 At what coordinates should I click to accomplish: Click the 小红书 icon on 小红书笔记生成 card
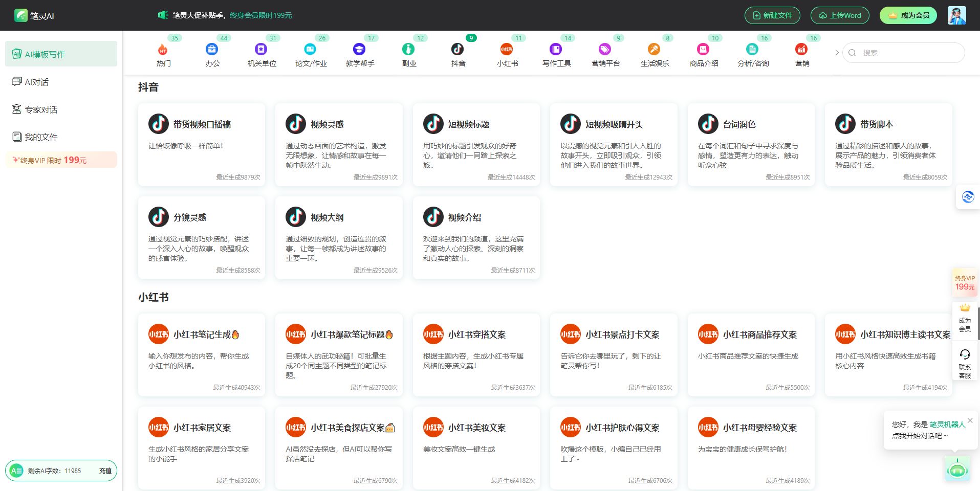click(159, 334)
